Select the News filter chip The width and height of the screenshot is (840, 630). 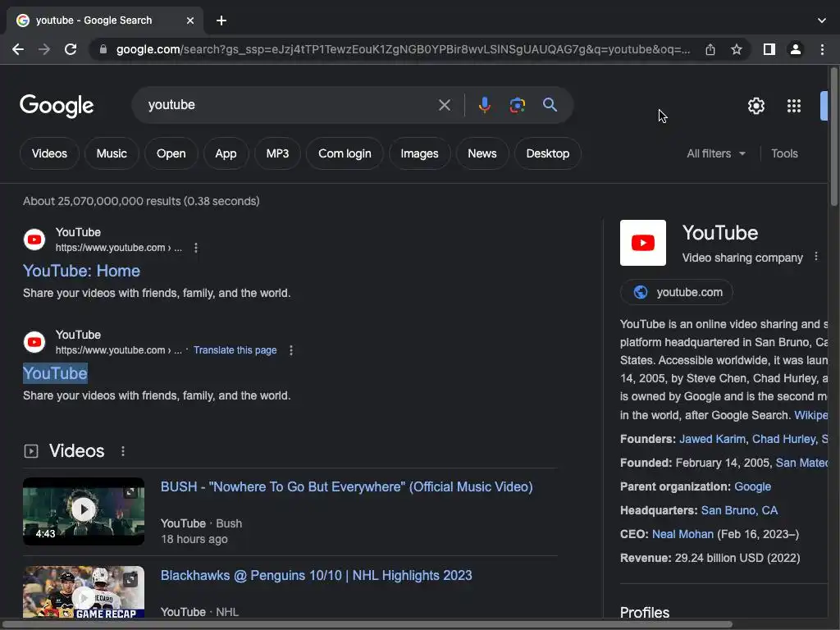click(x=482, y=153)
